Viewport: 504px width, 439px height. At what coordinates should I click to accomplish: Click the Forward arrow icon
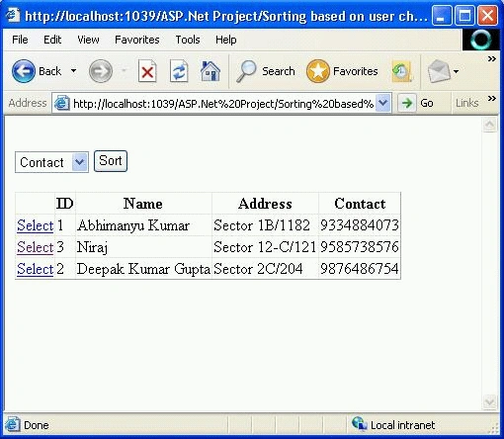click(101, 71)
